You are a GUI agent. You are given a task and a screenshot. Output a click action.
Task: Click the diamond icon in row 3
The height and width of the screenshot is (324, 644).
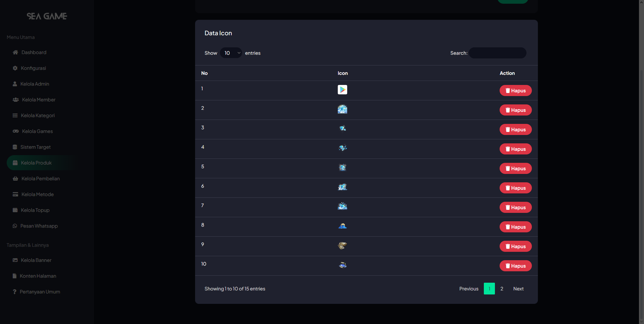pyautogui.click(x=342, y=128)
